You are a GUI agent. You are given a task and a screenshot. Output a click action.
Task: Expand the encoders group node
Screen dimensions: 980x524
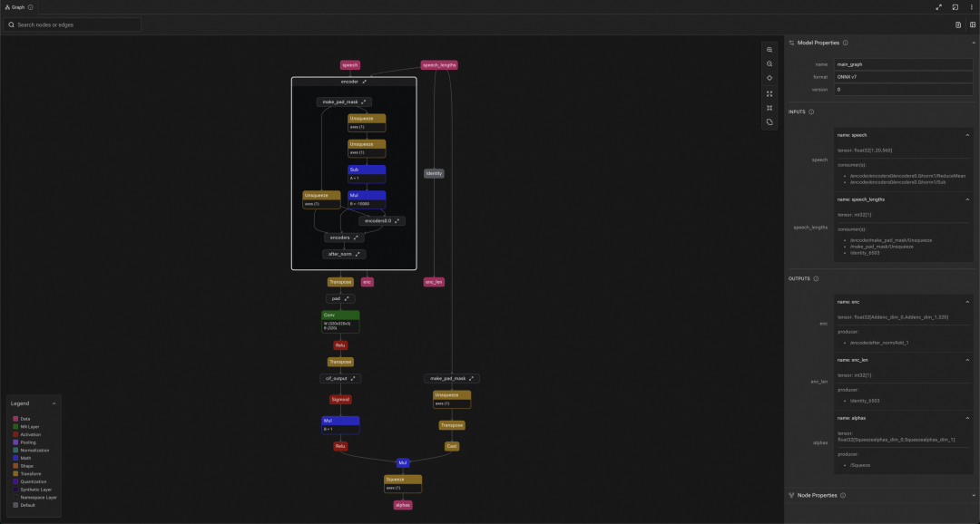point(357,238)
